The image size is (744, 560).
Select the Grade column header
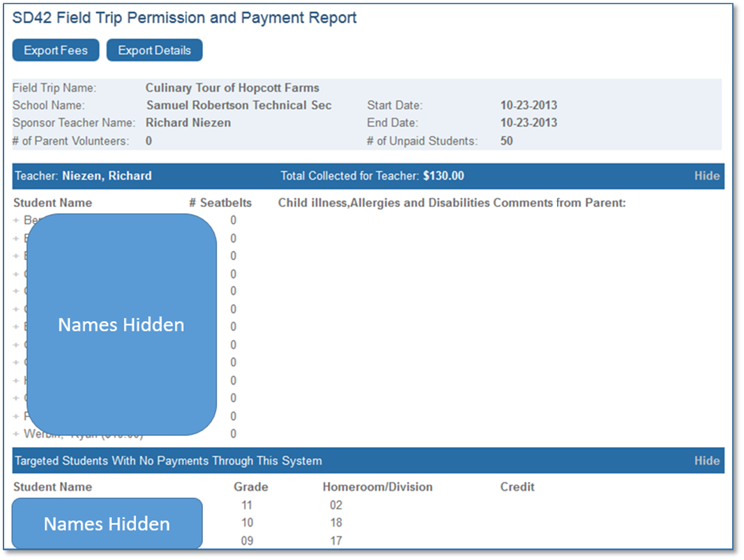click(250, 487)
